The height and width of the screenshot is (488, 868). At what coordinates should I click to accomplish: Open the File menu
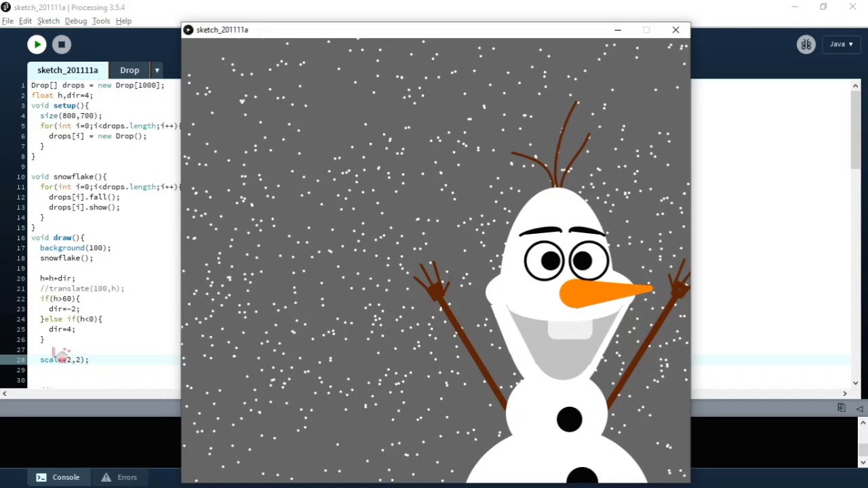click(x=7, y=21)
